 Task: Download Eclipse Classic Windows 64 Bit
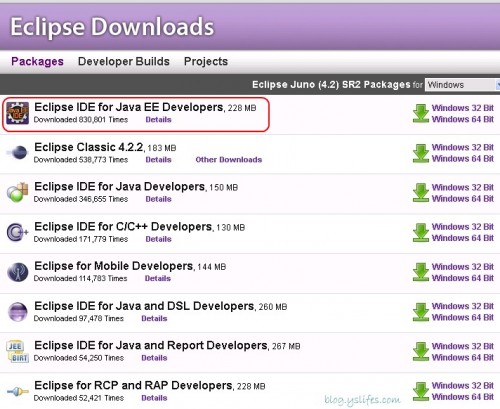(x=463, y=158)
